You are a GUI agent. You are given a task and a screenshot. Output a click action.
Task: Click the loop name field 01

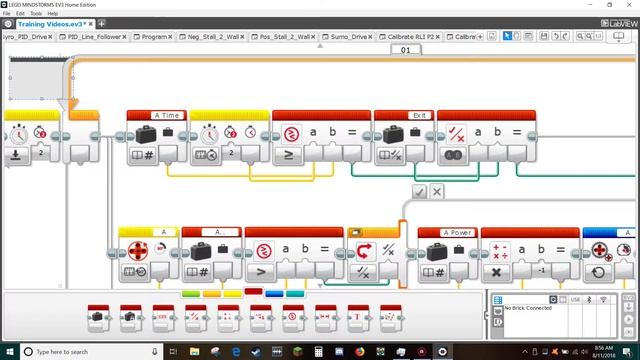coord(406,50)
